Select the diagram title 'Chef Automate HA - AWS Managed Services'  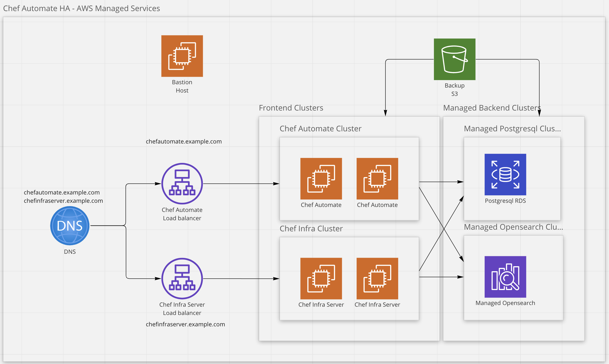[81, 8]
